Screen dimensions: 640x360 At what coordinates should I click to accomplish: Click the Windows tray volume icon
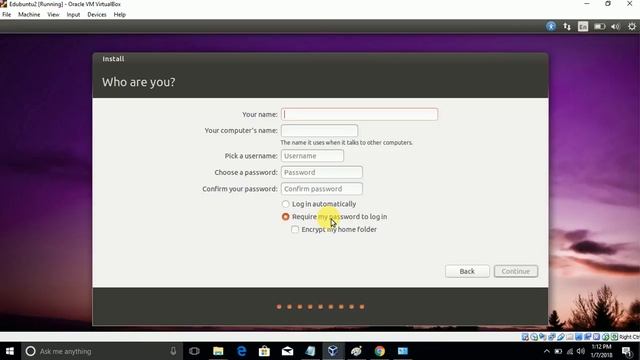point(581,351)
